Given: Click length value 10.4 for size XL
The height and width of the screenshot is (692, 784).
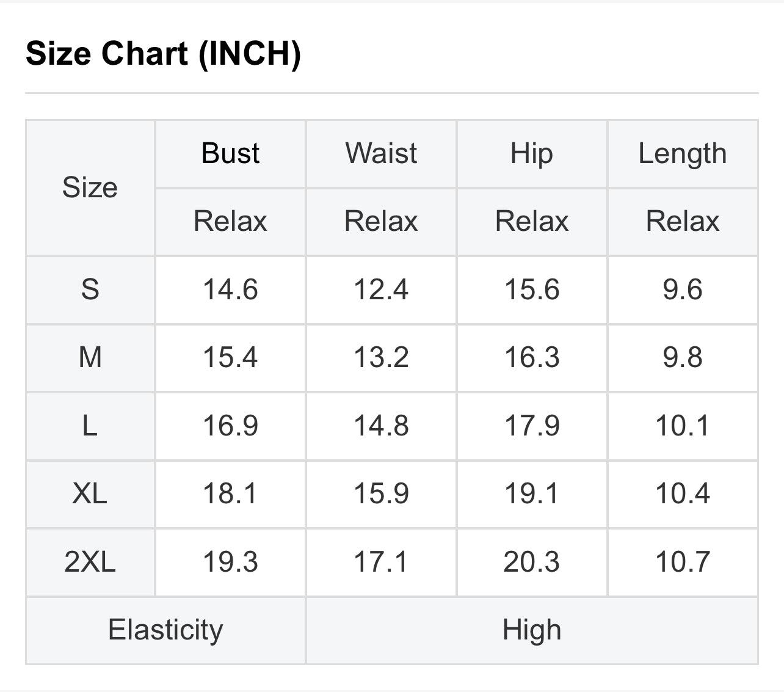Looking at the screenshot, I should point(683,494).
